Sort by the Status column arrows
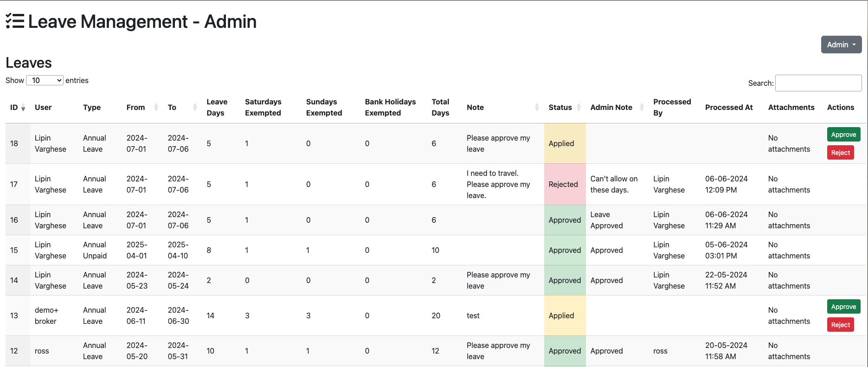 [x=579, y=108]
